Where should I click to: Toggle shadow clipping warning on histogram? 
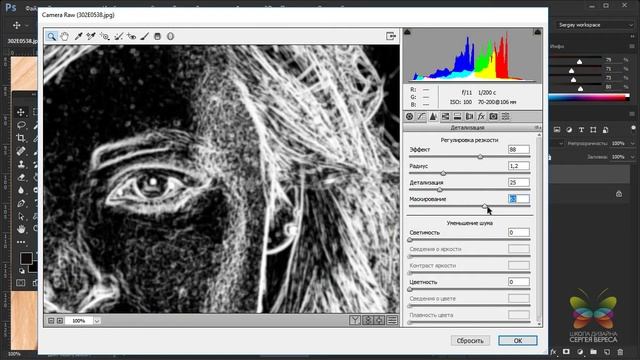click(407, 32)
